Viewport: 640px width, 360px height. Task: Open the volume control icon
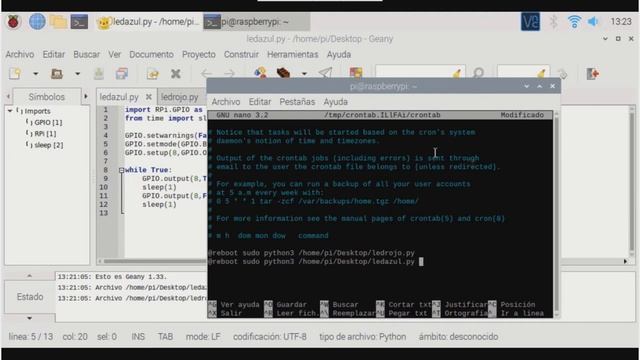click(x=593, y=22)
